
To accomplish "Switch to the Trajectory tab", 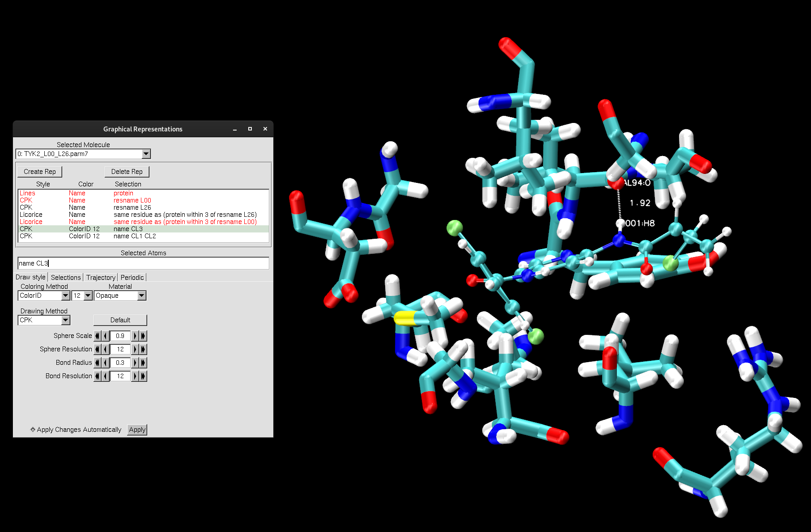I will [101, 277].
